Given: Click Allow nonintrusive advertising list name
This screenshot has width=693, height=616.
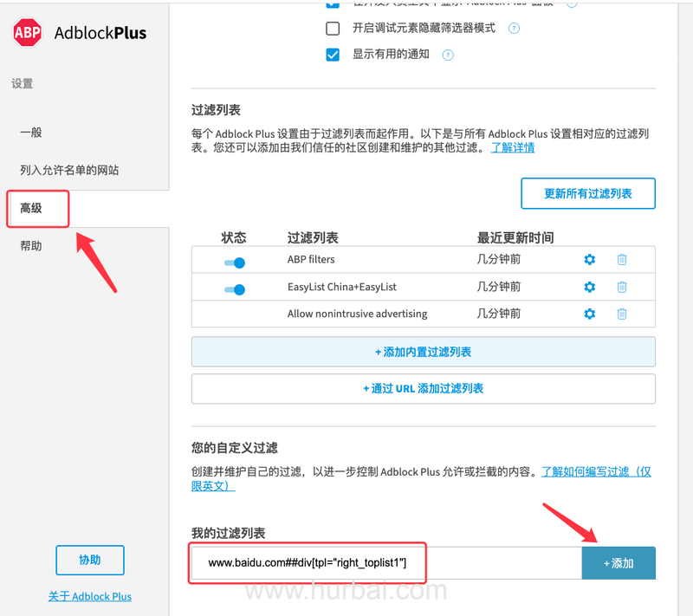Looking at the screenshot, I should [357, 314].
